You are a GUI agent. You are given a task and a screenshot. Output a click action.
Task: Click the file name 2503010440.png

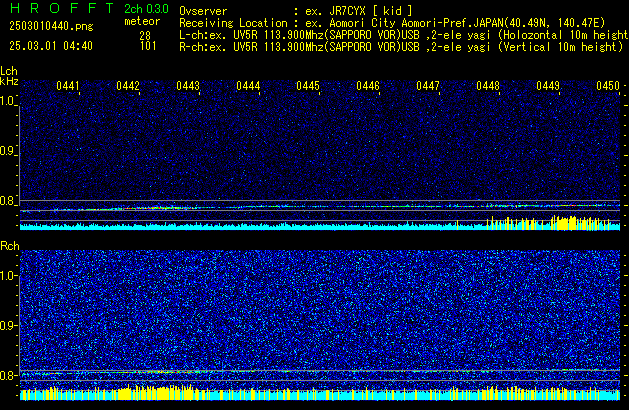(x=51, y=26)
